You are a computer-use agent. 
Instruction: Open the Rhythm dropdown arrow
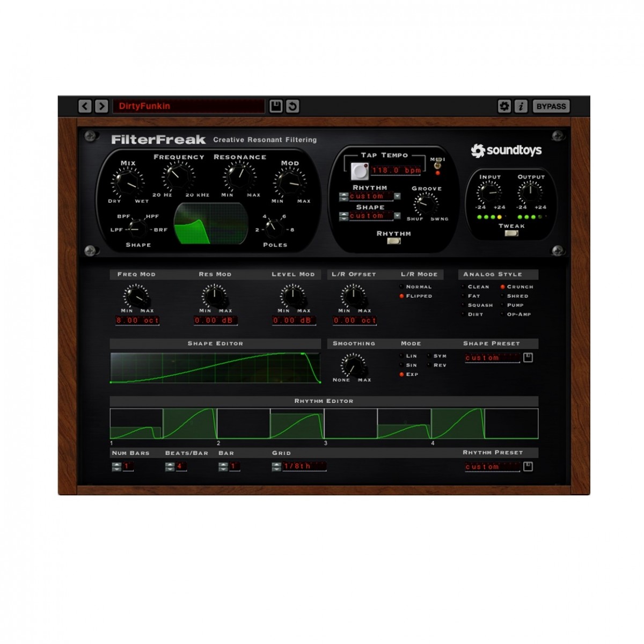point(397,196)
